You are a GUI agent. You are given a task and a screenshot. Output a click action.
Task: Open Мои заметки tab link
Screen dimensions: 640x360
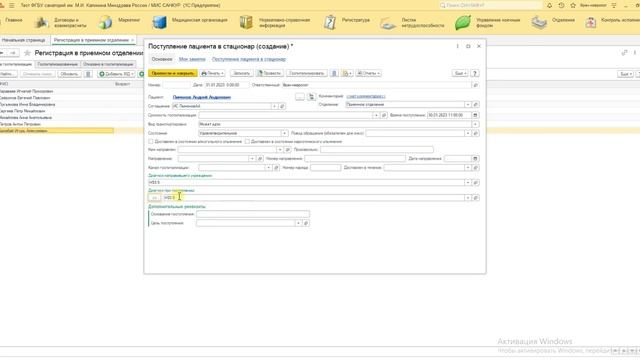click(x=192, y=59)
